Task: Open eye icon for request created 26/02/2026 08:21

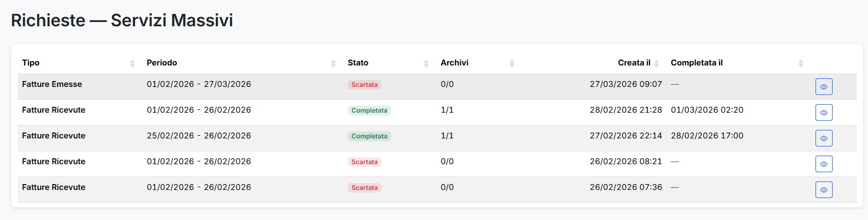Action: (824, 164)
